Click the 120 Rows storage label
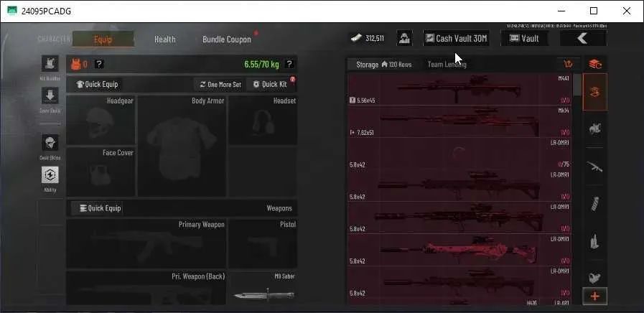This screenshot has width=644, height=313. (x=397, y=65)
